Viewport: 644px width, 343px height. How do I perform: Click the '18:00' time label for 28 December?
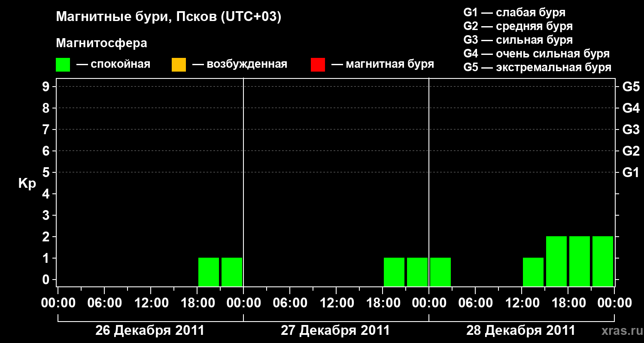[x=568, y=303]
